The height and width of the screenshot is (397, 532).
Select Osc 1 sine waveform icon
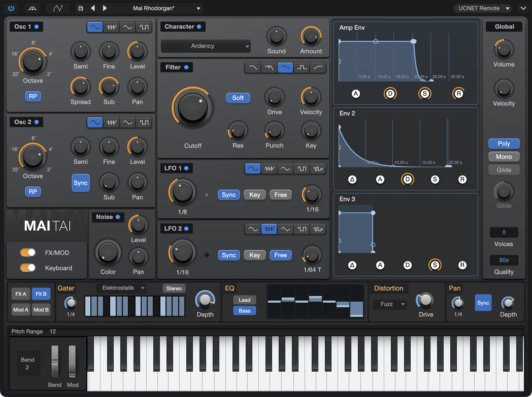(x=95, y=27)
